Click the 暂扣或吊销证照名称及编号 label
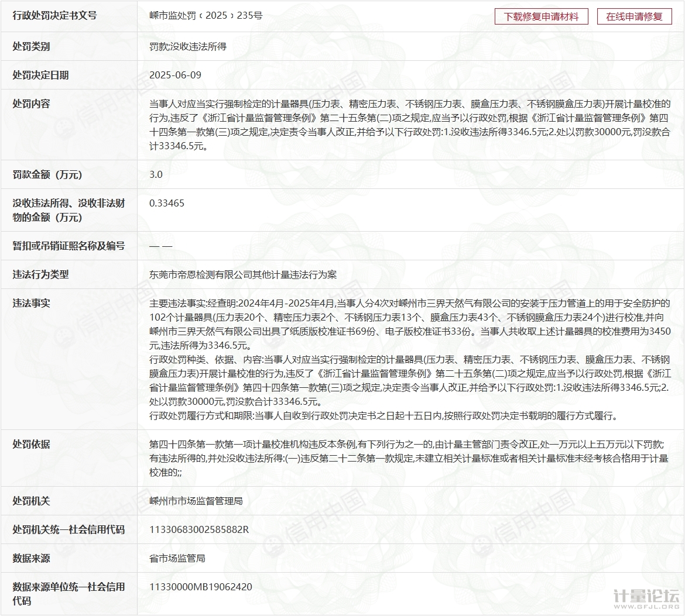This screenshot has width=685, height=616. pyautogui.click(x=68, y=246)
